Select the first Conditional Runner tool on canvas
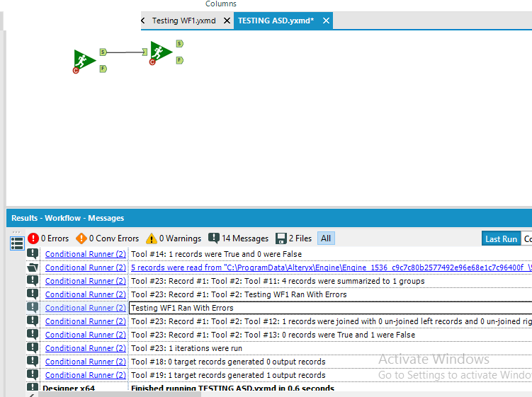The width and height of the screenshot is (532, 397). 85,60
